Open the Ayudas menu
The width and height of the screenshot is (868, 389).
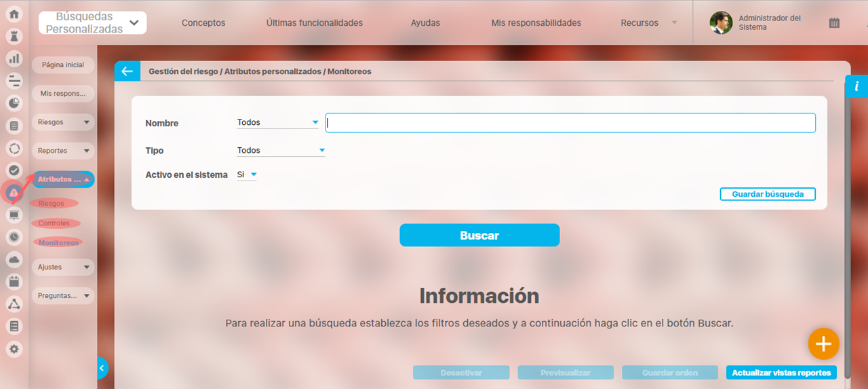425,23
